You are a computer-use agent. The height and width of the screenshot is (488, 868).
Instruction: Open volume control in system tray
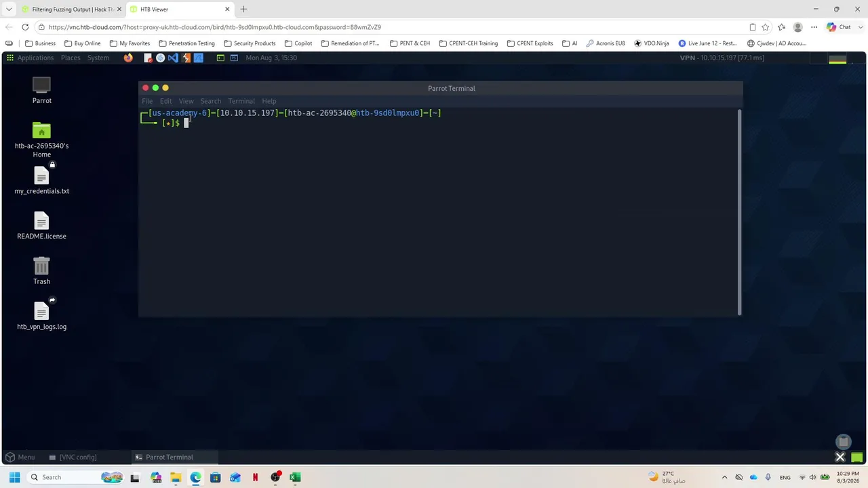point(812,477)
